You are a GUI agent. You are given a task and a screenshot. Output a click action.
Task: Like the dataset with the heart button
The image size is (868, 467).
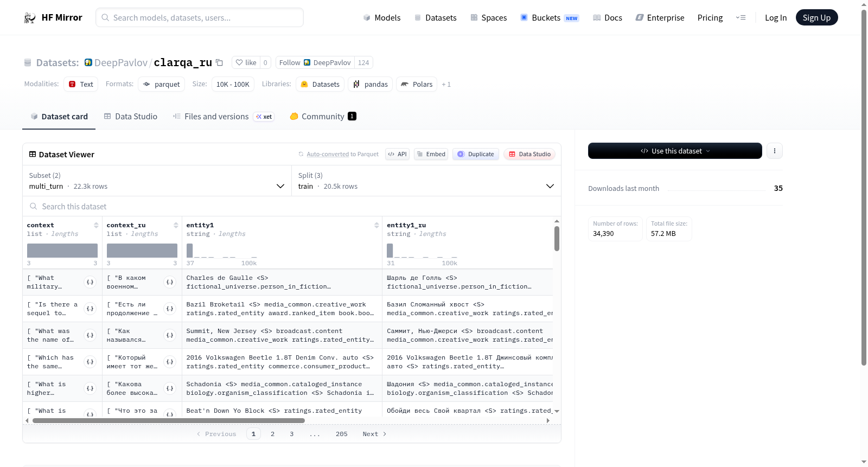coord(246,62)
